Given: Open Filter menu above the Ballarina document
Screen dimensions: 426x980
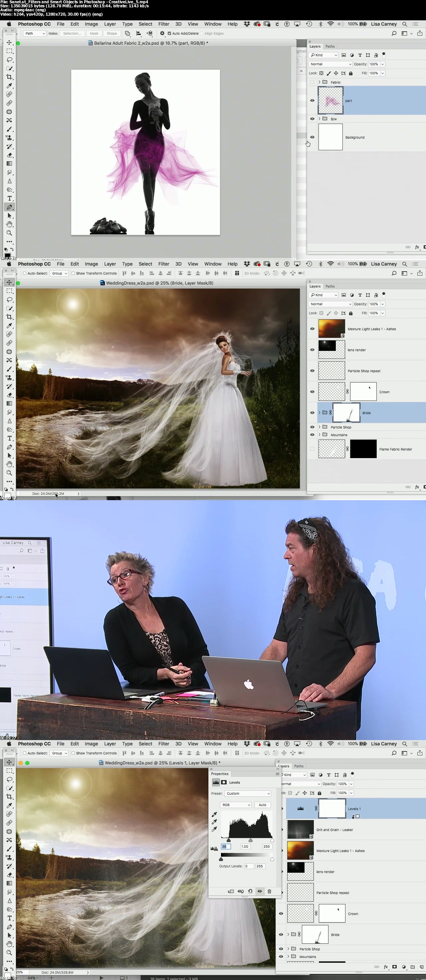Looking at the screenshot, I should tap(163, 24).
